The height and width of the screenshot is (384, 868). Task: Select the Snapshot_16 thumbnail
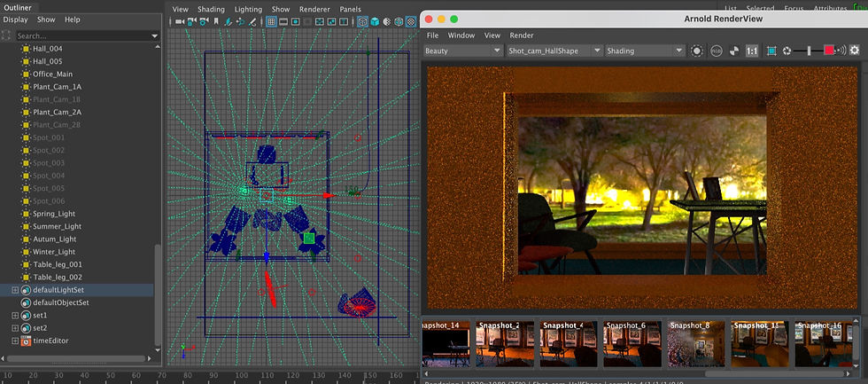824,343
